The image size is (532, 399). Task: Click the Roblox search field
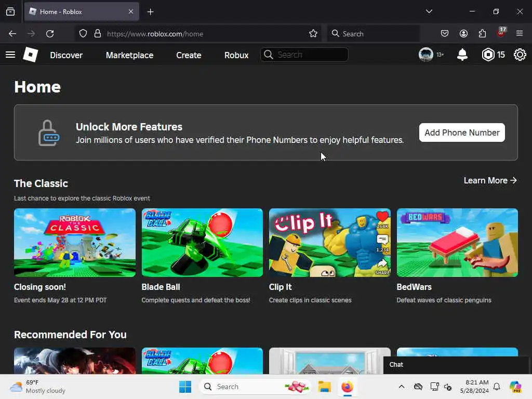pos(304,55)
